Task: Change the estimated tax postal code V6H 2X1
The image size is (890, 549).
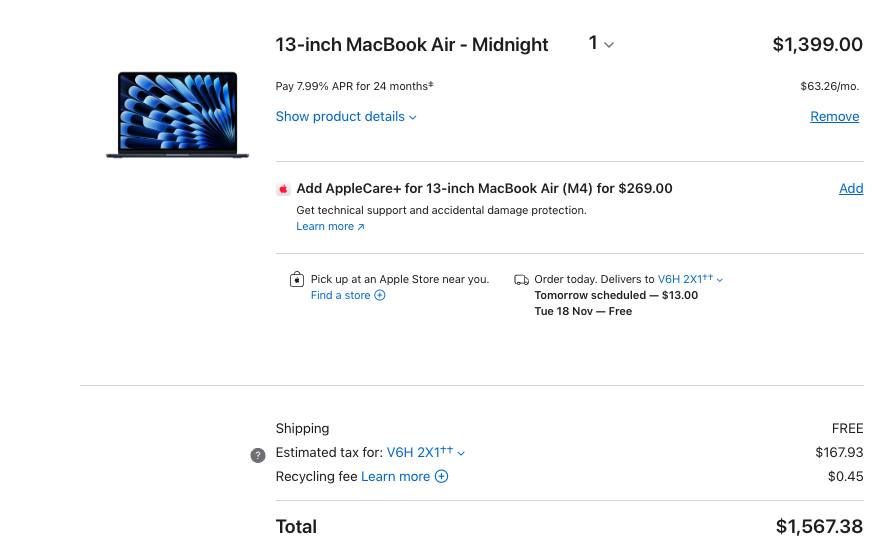Action: pos(425,453)
